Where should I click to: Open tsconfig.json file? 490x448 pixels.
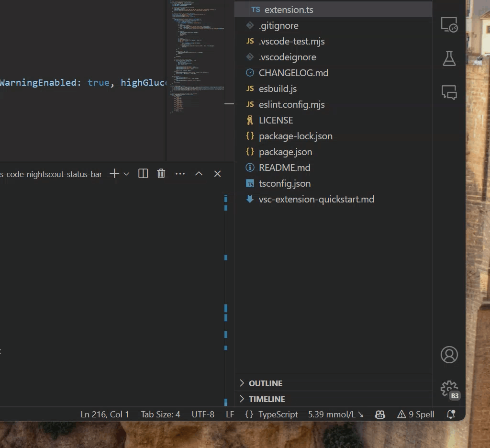pos(333,183)
